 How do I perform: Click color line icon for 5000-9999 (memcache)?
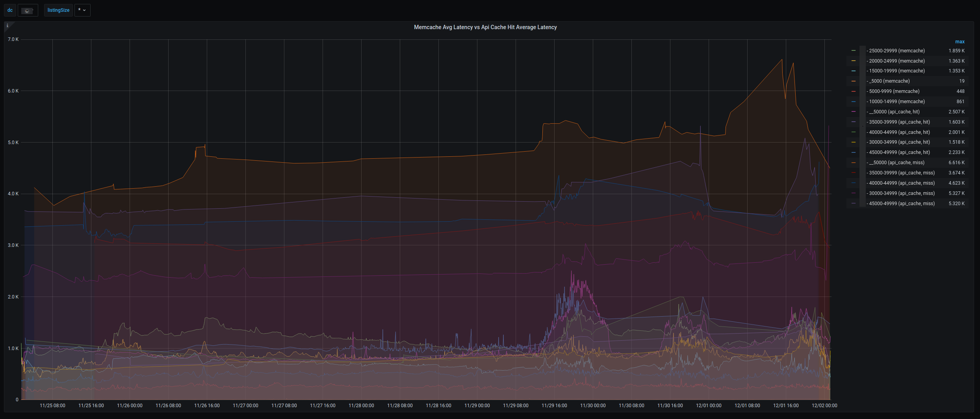(x=854, y=91)
